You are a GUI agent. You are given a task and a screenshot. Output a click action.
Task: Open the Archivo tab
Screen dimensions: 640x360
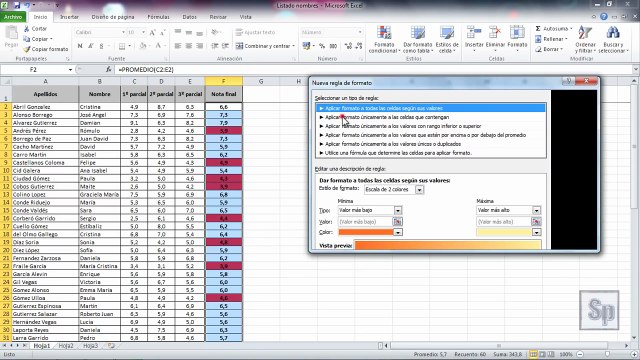point(13,17)
